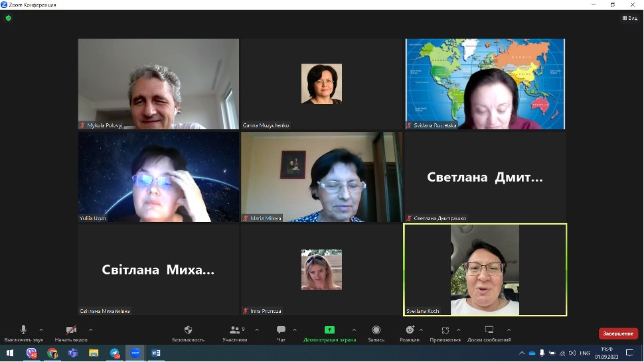Show hidden system tray icons
The width and height of the screenshot is (644, 362).
click(x=522, y=353)
